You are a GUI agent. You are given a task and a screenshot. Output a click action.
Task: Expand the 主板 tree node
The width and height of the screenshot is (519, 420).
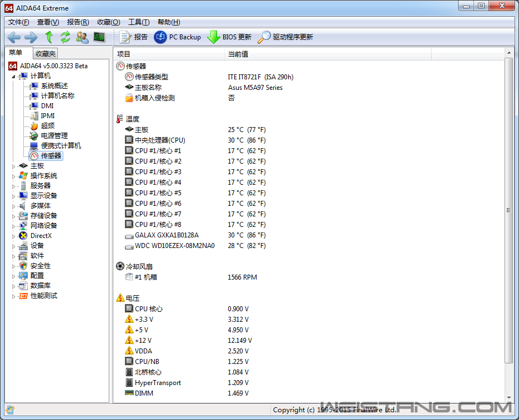(13, 166)
